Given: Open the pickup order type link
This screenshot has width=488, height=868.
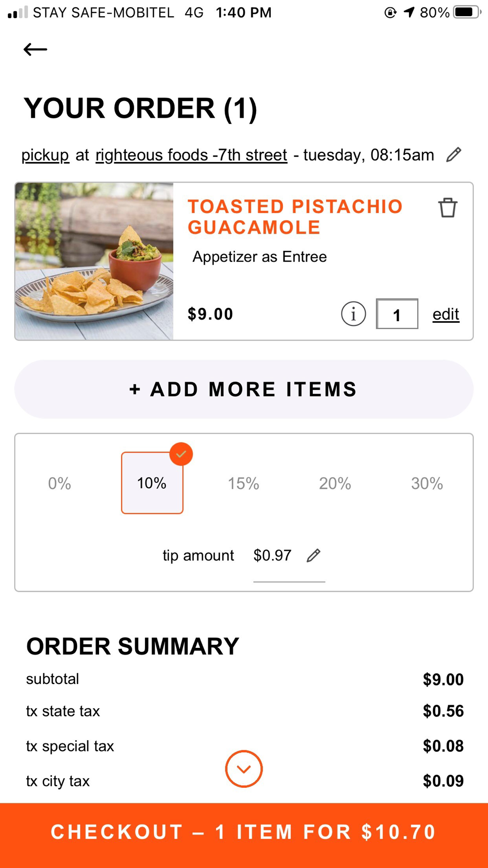Looking at the screenshot, I should point(45,155).
